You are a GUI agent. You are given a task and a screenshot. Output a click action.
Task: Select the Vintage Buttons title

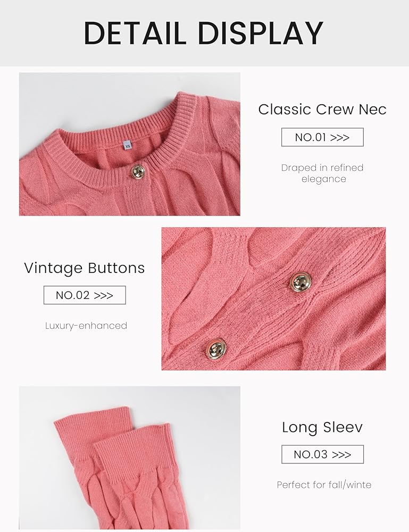tap(84, 268)
